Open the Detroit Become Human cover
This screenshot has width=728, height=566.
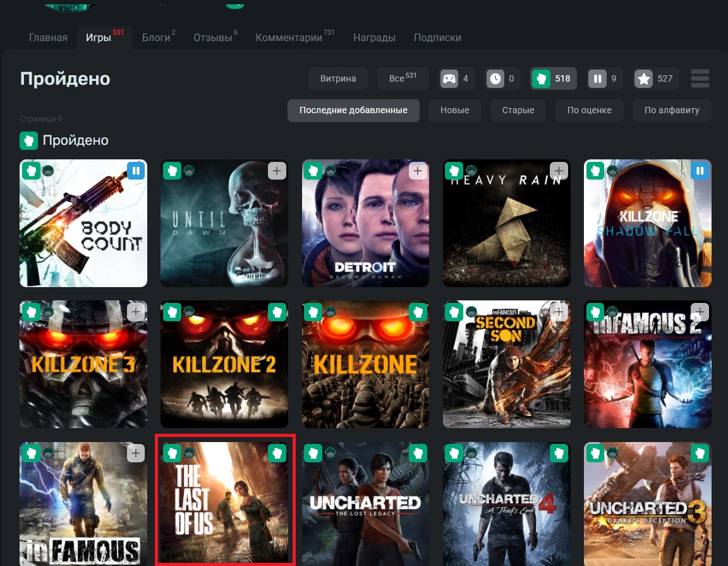click(x=365, y=223)
